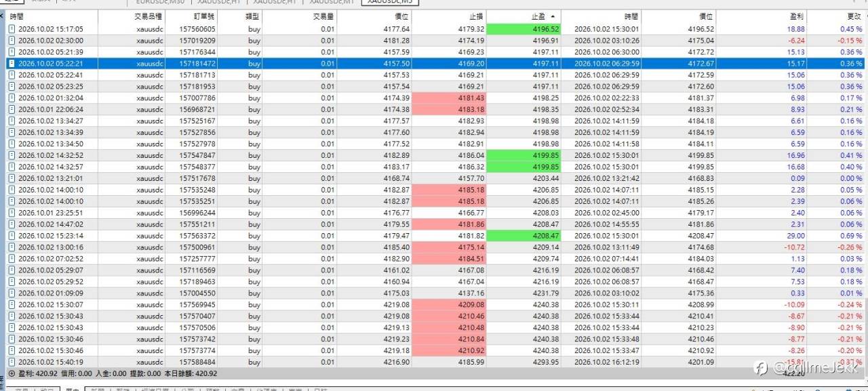Click the 18.88 profit value
Image resolution: width=868 pixels, height=391 pixels.
796,29
